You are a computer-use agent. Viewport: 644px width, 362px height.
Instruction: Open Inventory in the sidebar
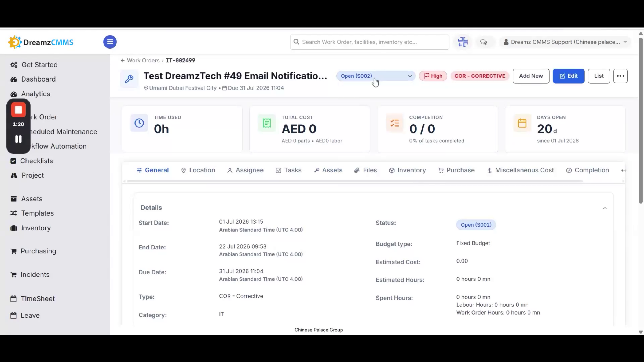point(31,228)
